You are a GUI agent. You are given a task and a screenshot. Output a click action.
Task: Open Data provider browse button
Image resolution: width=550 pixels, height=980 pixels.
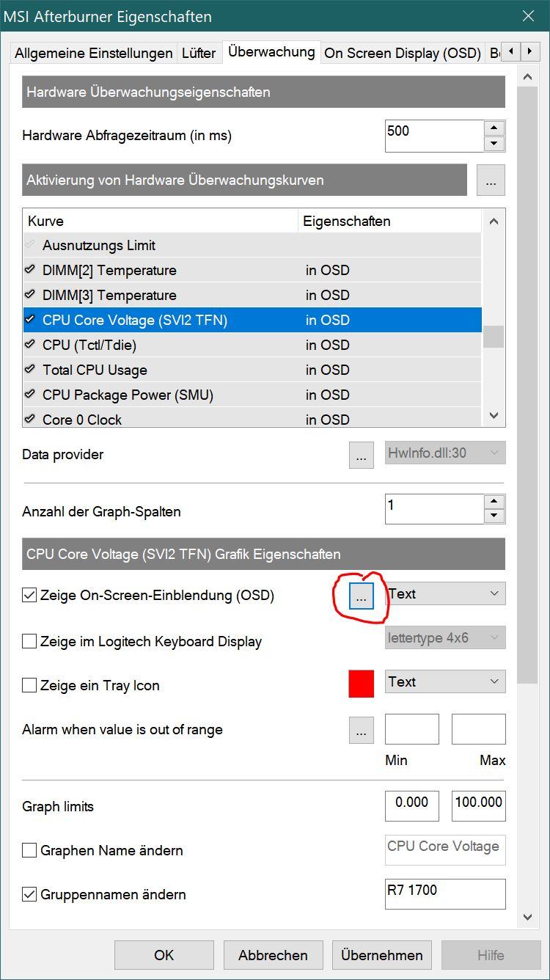(x=361, y=455)
